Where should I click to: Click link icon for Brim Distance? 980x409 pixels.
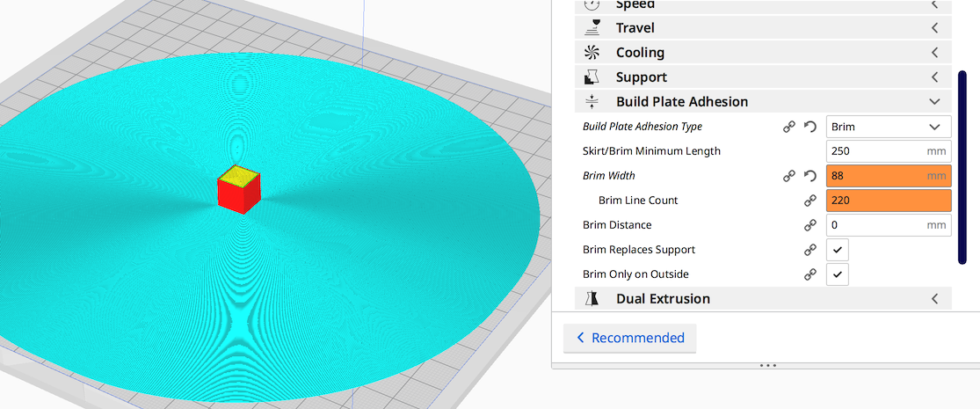pos(810,225)
